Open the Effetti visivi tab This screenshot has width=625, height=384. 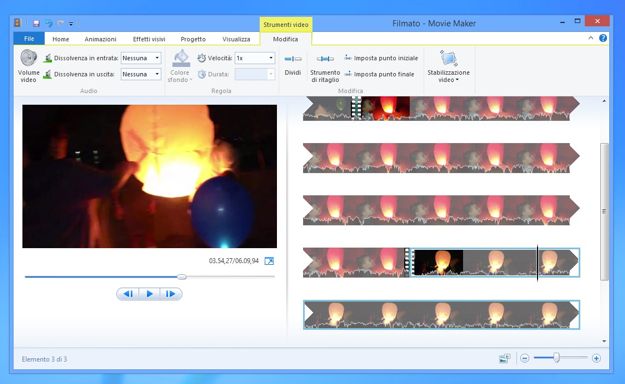(x=149, y=39)
